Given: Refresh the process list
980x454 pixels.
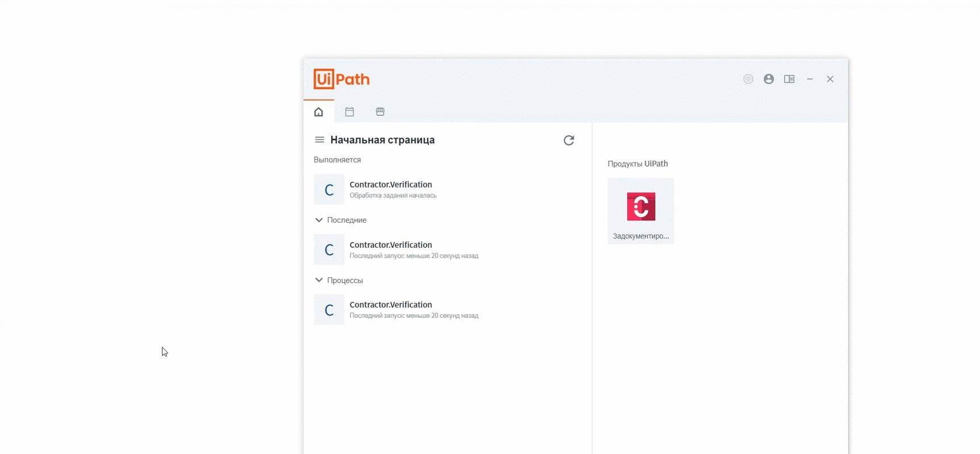Looking at the screenshot, I should pos(569,140).
